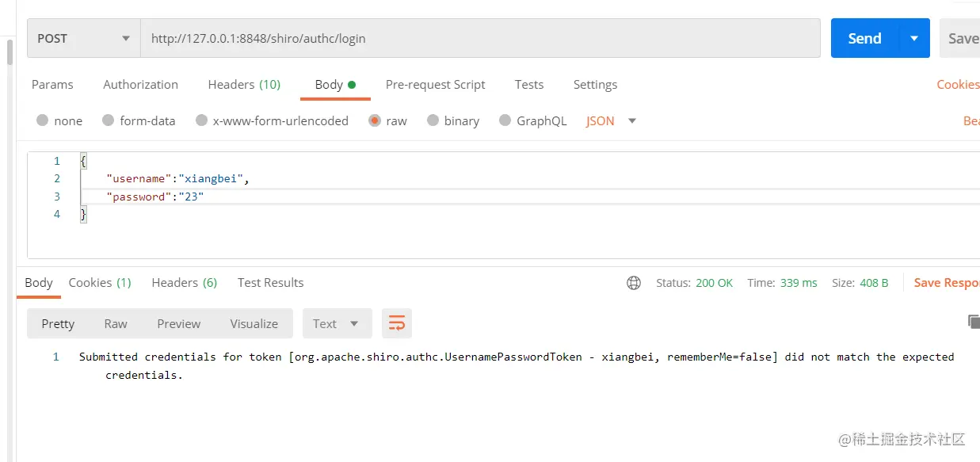Click the Save button

(x=960, y=38)
